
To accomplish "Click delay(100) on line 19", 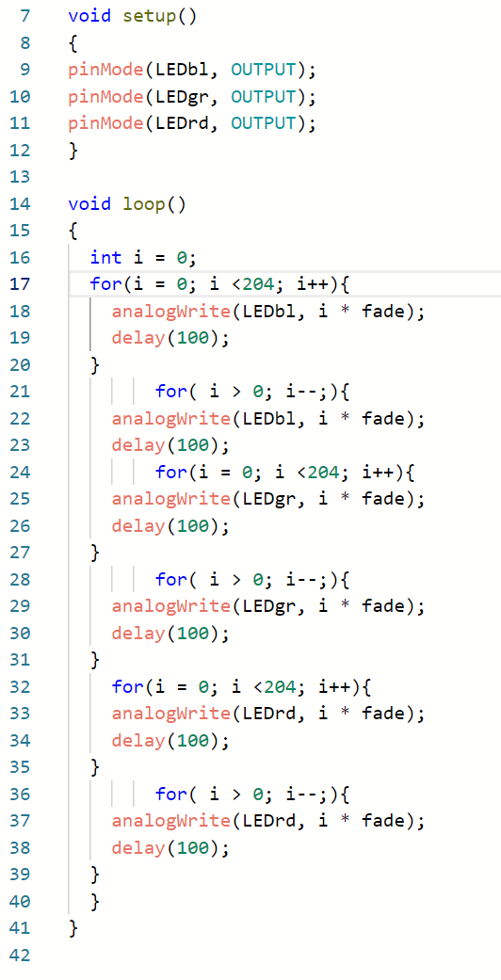I will pyautogui.click(x=170, y=338).
